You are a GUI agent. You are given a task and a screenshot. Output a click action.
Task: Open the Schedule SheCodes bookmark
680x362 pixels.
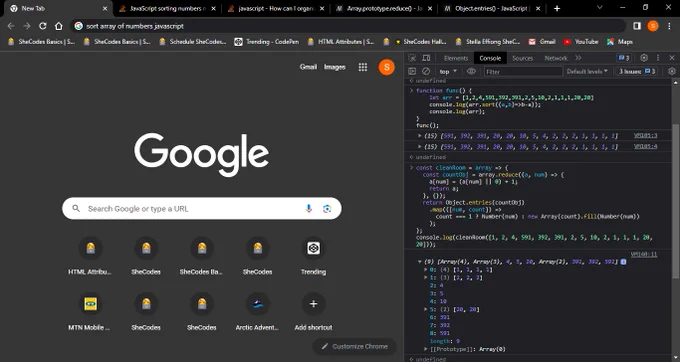[x=192, y=42]
